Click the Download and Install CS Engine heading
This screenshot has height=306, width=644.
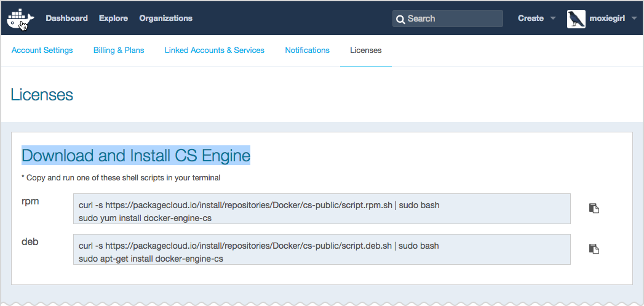136,156
